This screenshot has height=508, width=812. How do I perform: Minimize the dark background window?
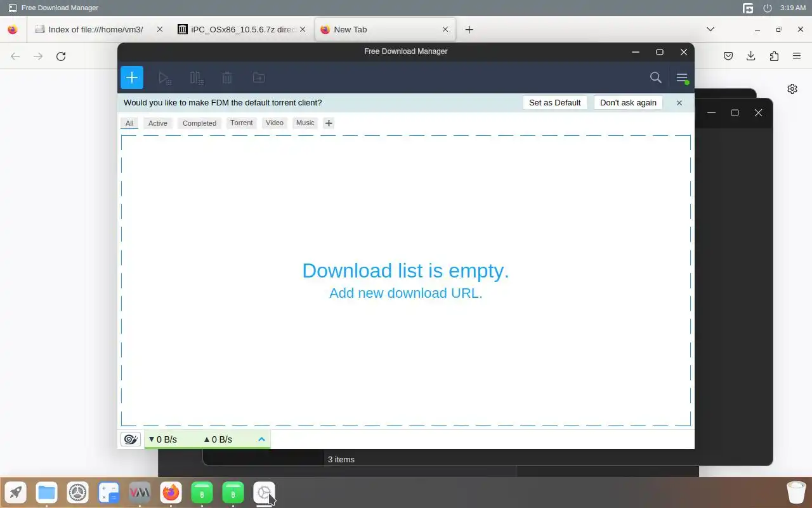pos(711,112)
